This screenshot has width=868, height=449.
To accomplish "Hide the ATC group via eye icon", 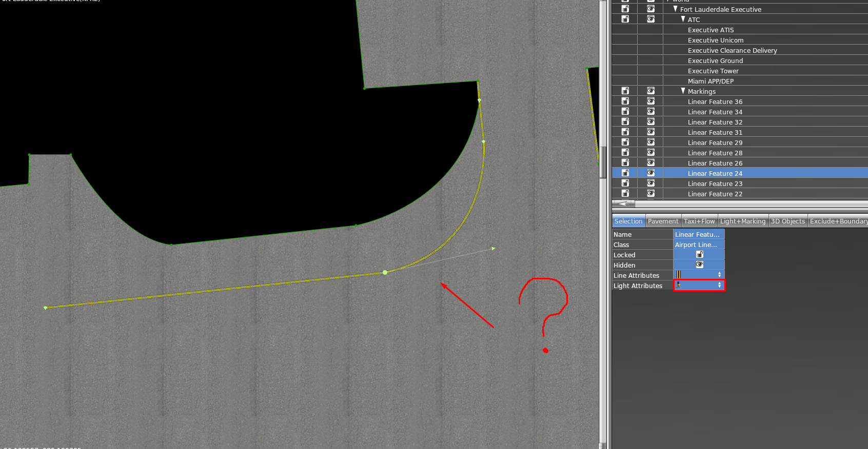I will tap(650, 19).
